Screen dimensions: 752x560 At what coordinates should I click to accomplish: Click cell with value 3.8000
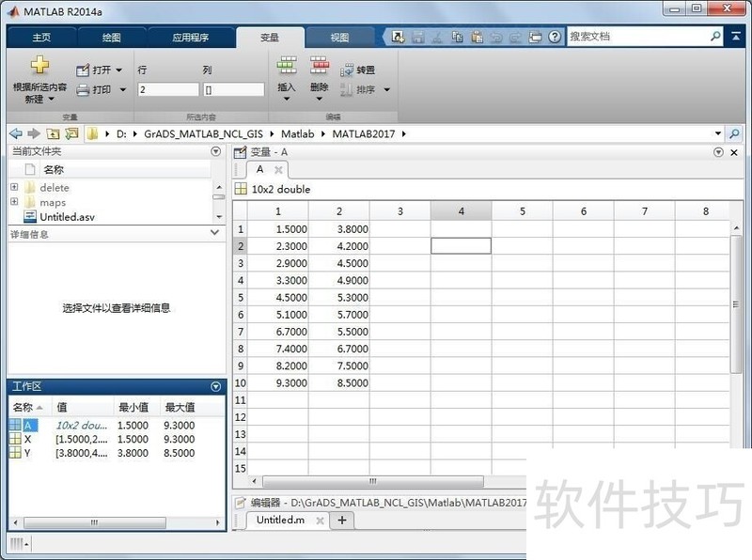coord(339,229)
